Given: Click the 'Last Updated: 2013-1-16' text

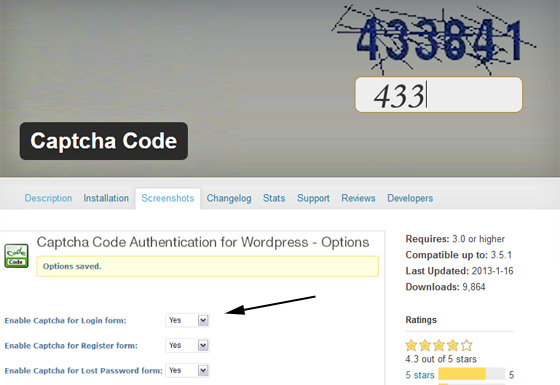Looking at the screenshot, I should coord(459,271).
